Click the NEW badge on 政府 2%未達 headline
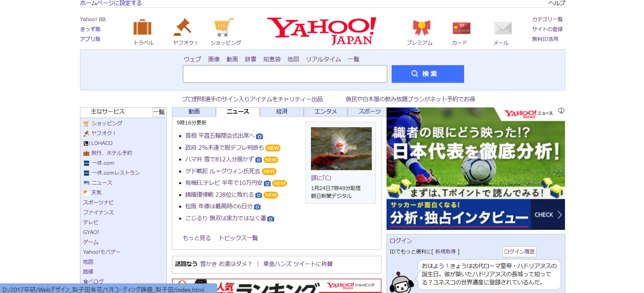The image size is (644, 293). (273, 148)
